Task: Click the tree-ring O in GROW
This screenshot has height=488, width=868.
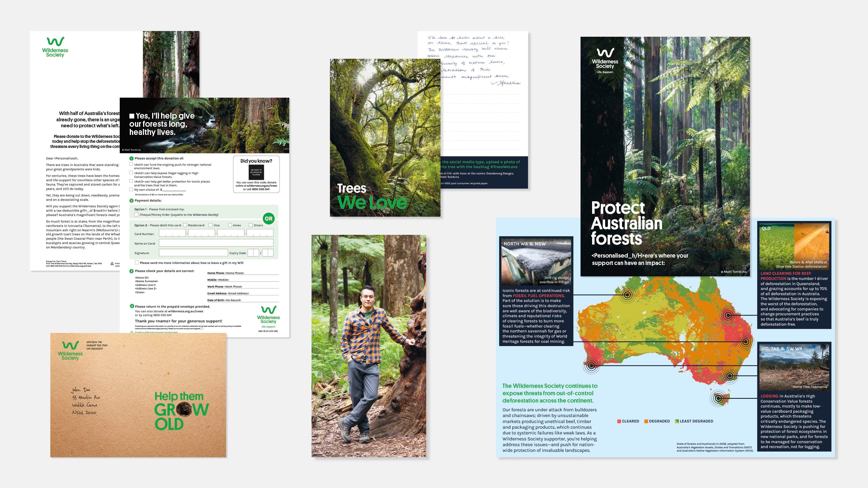Action: click(x=184, y=410)
